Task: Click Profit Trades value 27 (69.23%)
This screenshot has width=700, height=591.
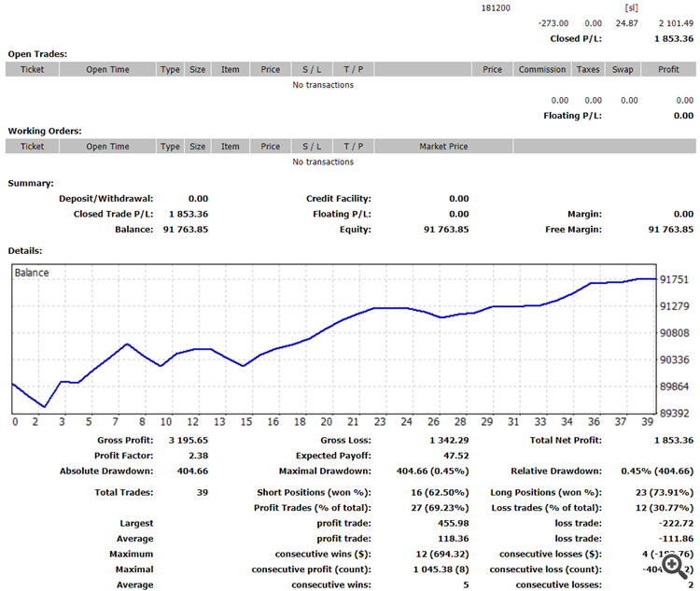Action: coord(440,508)
